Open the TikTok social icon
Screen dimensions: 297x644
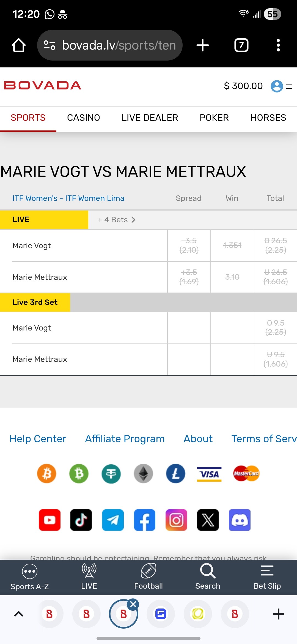tap(81, 520)
